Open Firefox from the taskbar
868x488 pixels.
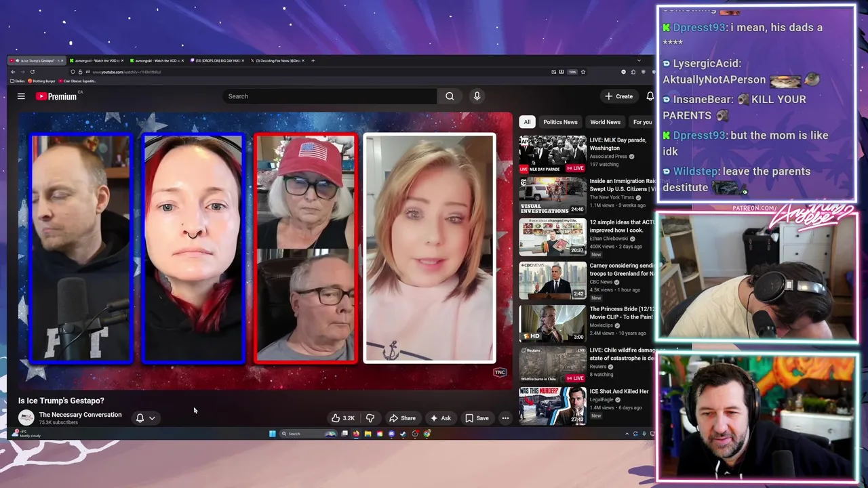point(356,434)
